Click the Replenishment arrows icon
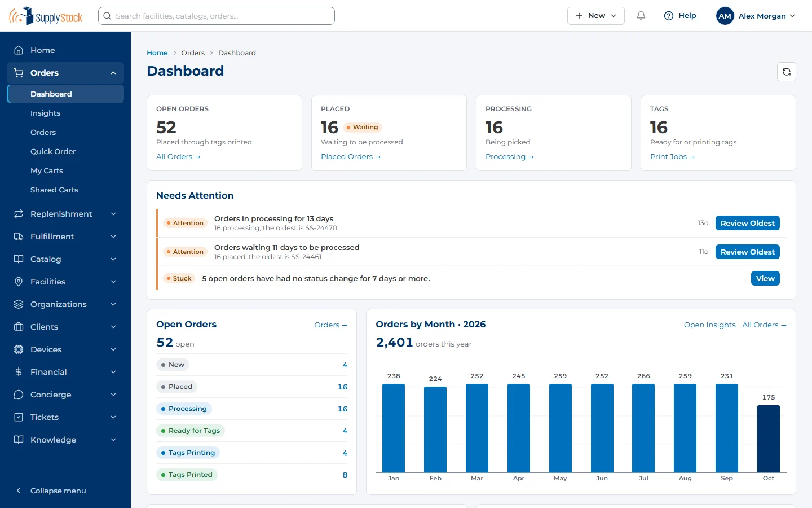Image resolution: width=812 pixels, height=508 pixels. click(x=19, y=214)
